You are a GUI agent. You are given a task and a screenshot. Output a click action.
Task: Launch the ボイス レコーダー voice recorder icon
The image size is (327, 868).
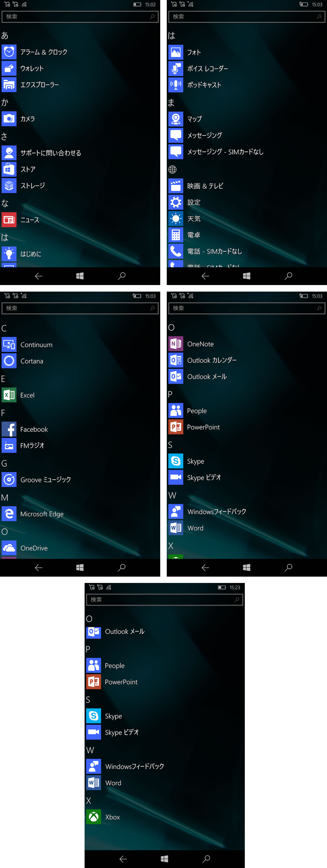(x=176, y=68)
